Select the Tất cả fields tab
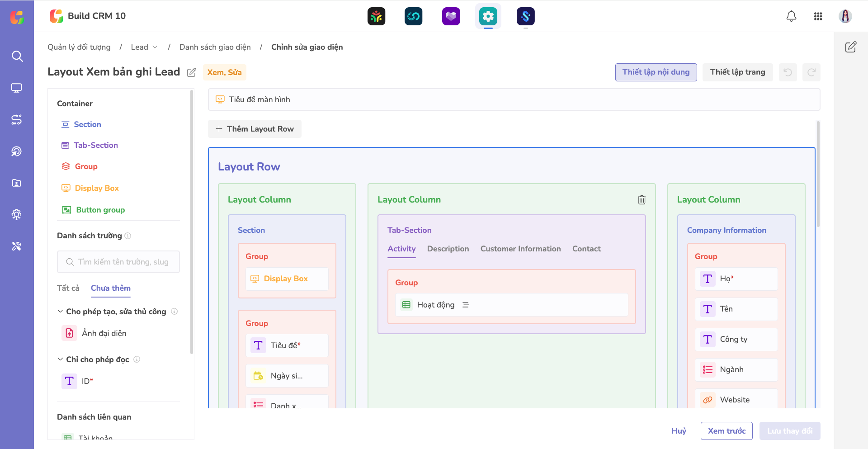 click(x=68, y=288)
